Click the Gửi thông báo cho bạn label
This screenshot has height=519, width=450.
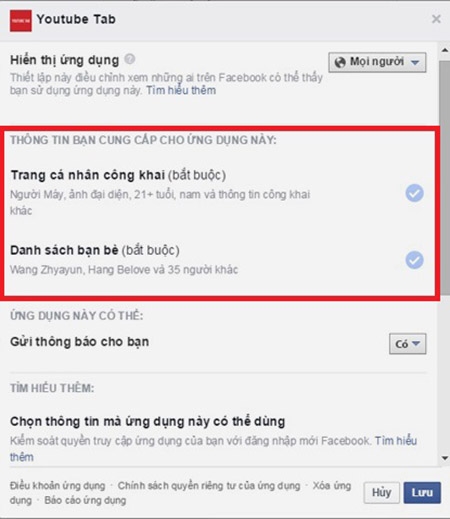79,342
